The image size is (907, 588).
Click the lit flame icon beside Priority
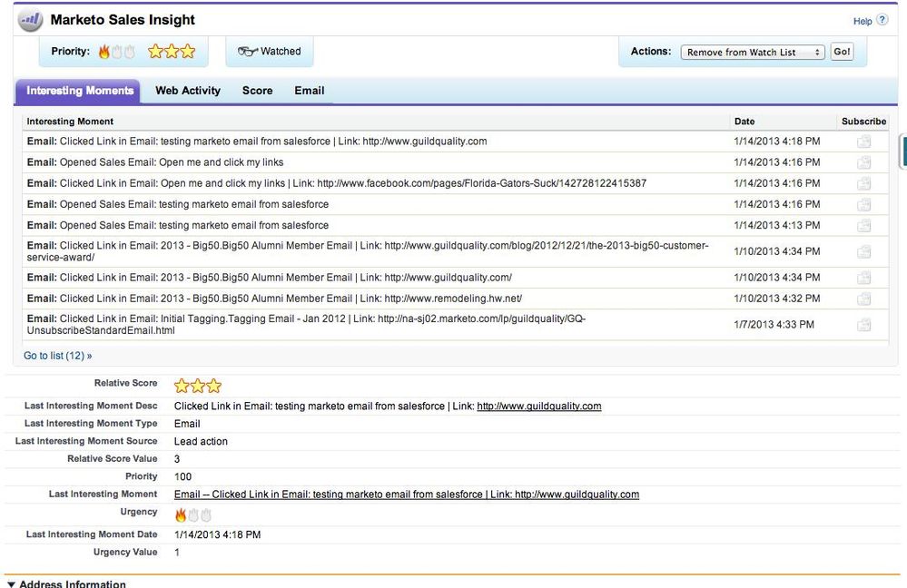(104, 52)
